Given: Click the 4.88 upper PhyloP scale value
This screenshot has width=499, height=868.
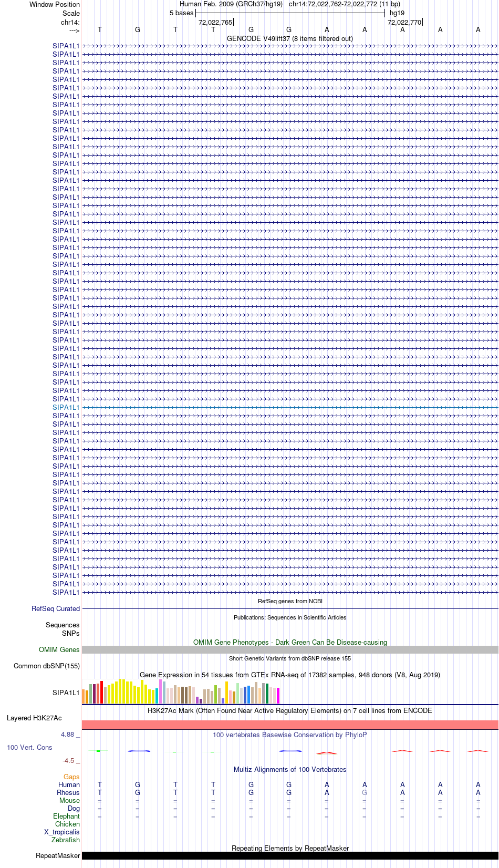Looking at the screenshot, I should (67, 734).
